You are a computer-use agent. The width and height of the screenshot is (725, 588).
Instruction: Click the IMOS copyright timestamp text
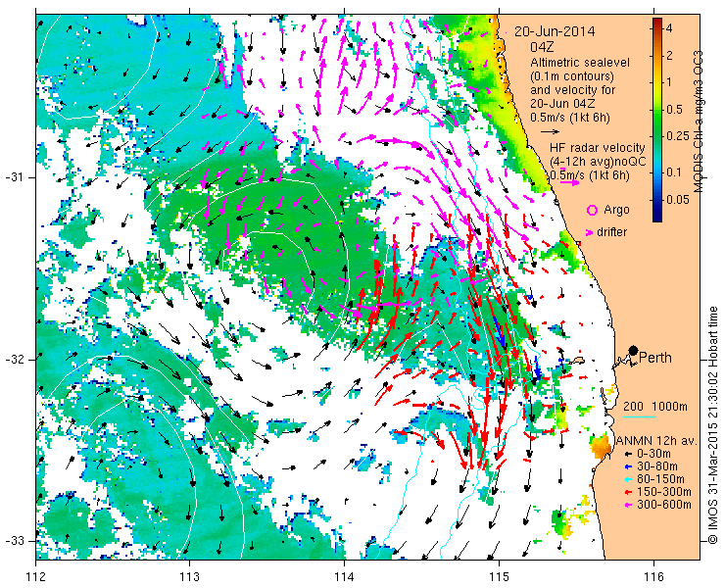[712, 425]
